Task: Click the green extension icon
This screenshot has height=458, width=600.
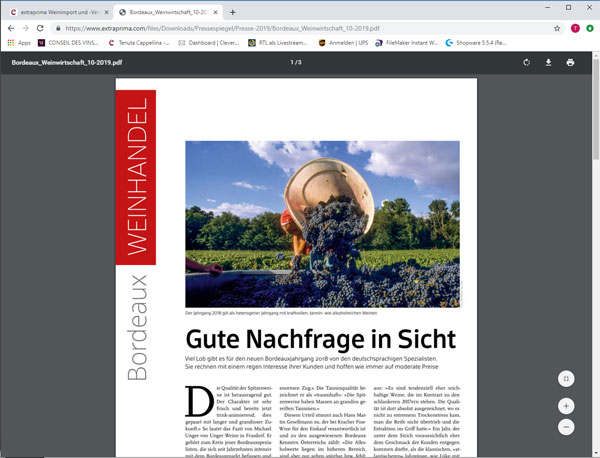Action: 590,28
